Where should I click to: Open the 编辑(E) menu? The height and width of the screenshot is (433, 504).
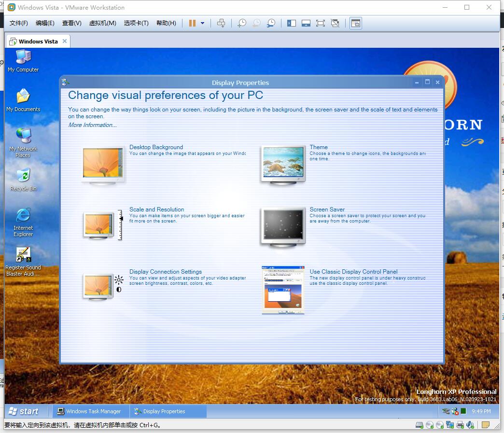tap(45, 23)
